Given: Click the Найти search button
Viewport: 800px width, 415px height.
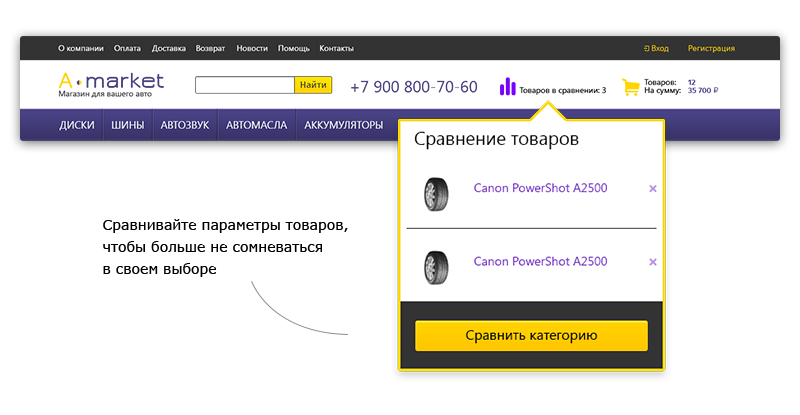Looking at the screenshot, I should click(313, 85).
